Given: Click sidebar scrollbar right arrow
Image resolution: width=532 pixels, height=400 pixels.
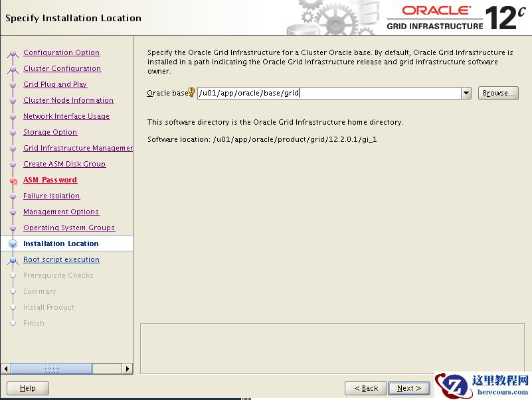Looking at the screenshot, I should (x=128, y=368).
